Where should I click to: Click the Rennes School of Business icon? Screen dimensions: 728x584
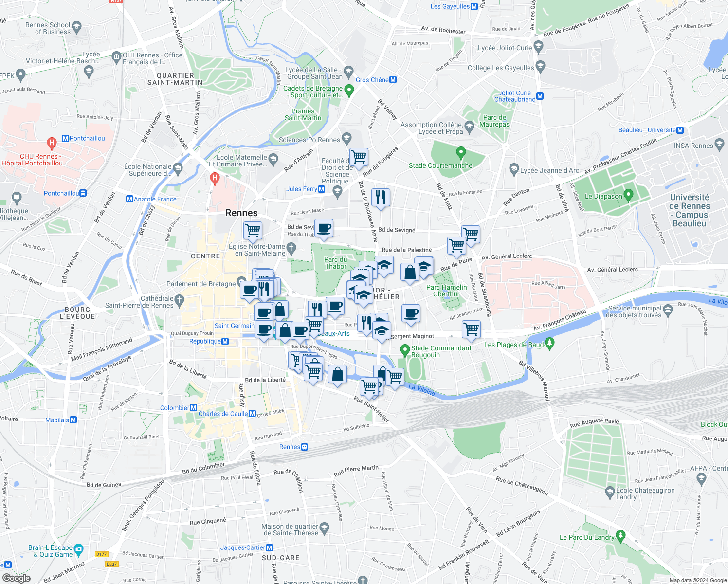pos(77,27)
